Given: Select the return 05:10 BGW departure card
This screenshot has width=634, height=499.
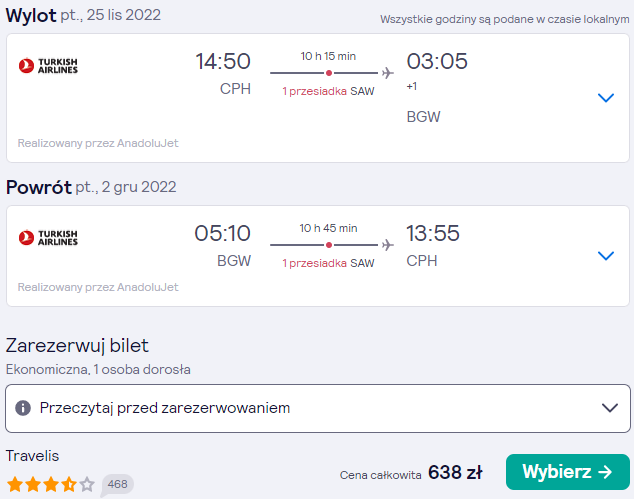Looking at the screenshot, I should [318, 256].
